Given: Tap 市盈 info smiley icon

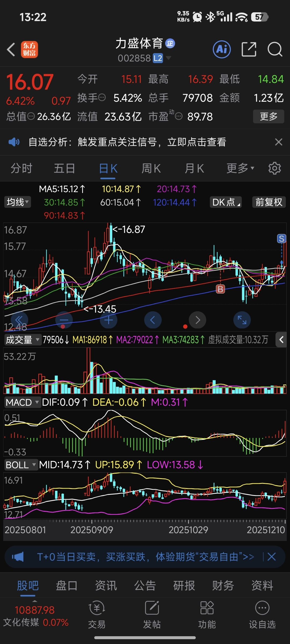Looking at the screenshot, I should [x=179, y=116].
